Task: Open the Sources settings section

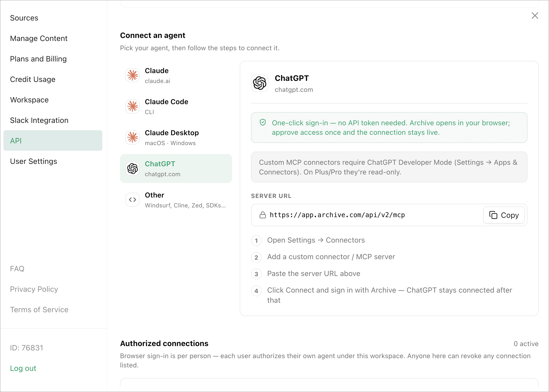Action: coord(53,18)
